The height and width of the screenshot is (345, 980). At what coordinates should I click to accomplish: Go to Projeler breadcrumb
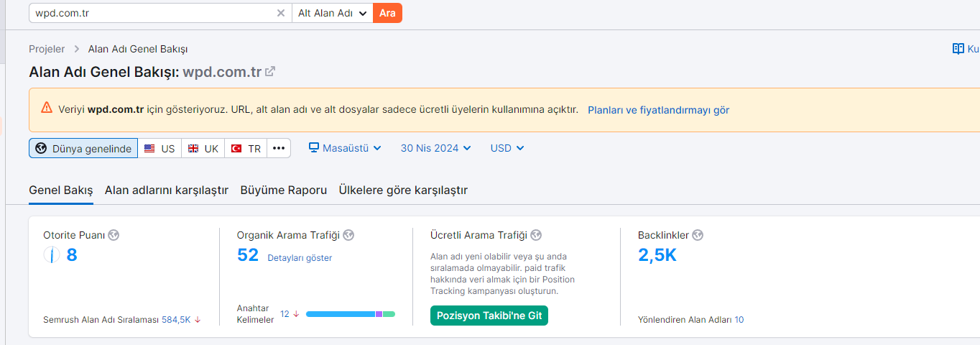point(47,49)
